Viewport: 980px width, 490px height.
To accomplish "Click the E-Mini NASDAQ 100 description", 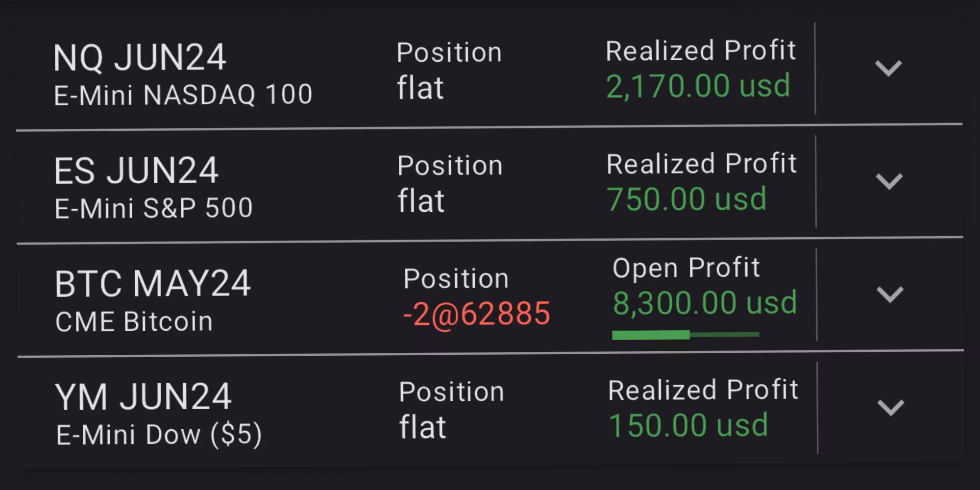I will click(183, 95).
